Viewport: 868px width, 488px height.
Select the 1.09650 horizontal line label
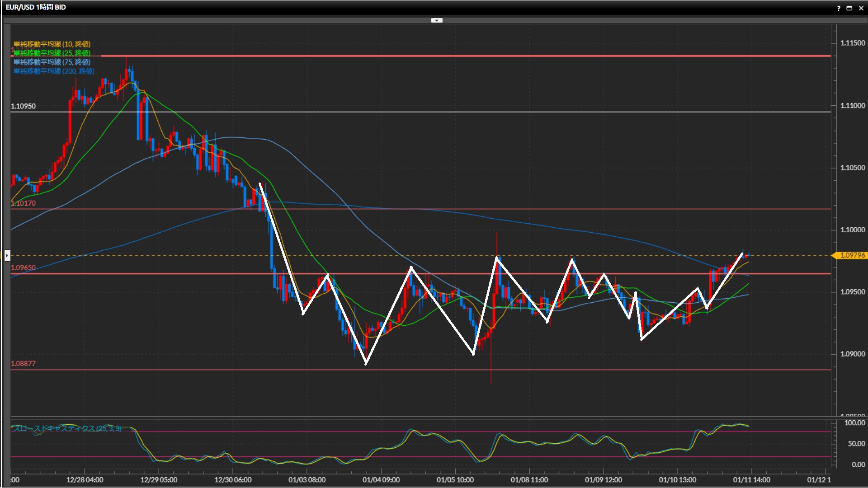pos(23,267)
